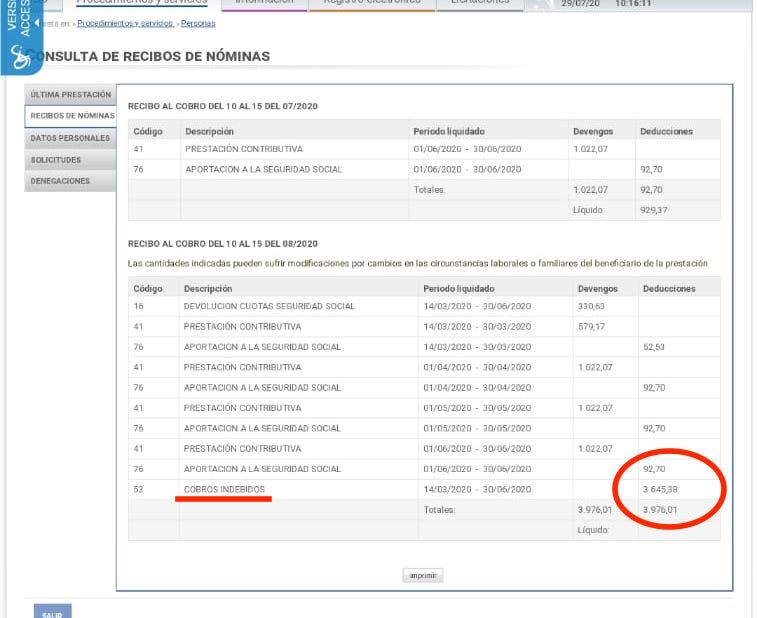
Task: Click the Líquido value 929,37
Action: pos(654,210)
